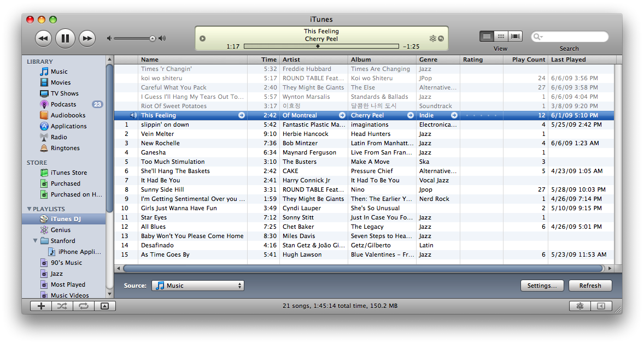The image size is (644, 344).
Task: Show or hide the artwork viewer
Action: [x=105, y=306]
